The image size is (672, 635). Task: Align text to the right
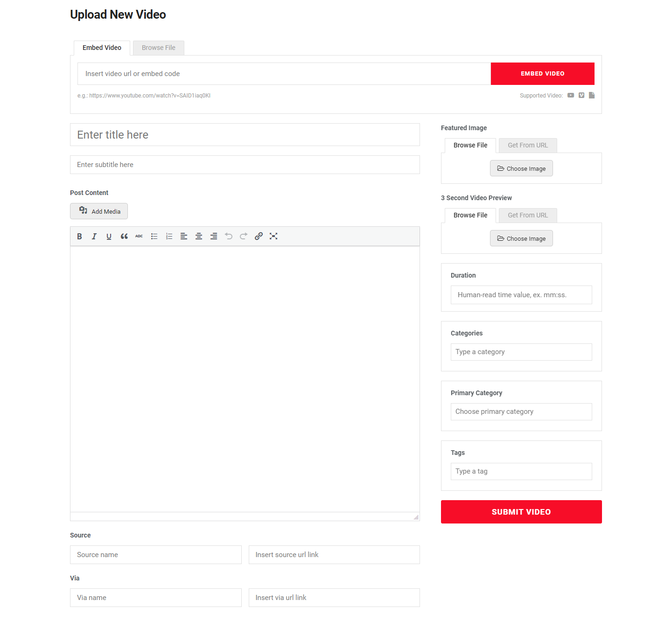(214, 237)
